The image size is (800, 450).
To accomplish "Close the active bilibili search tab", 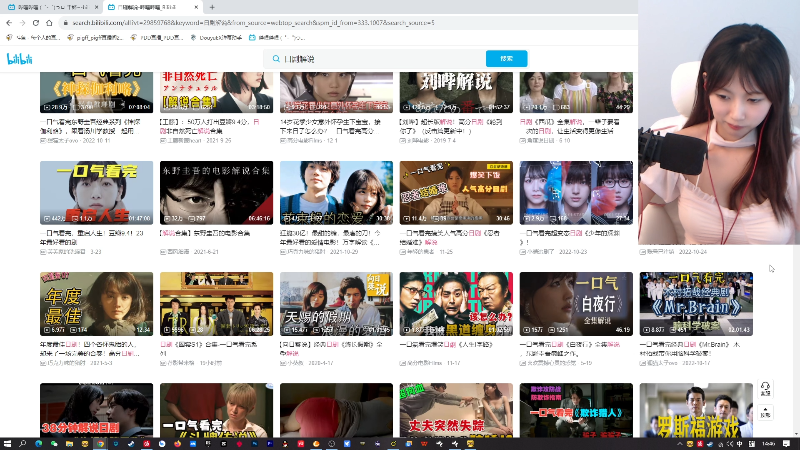I will coord(196,7).
